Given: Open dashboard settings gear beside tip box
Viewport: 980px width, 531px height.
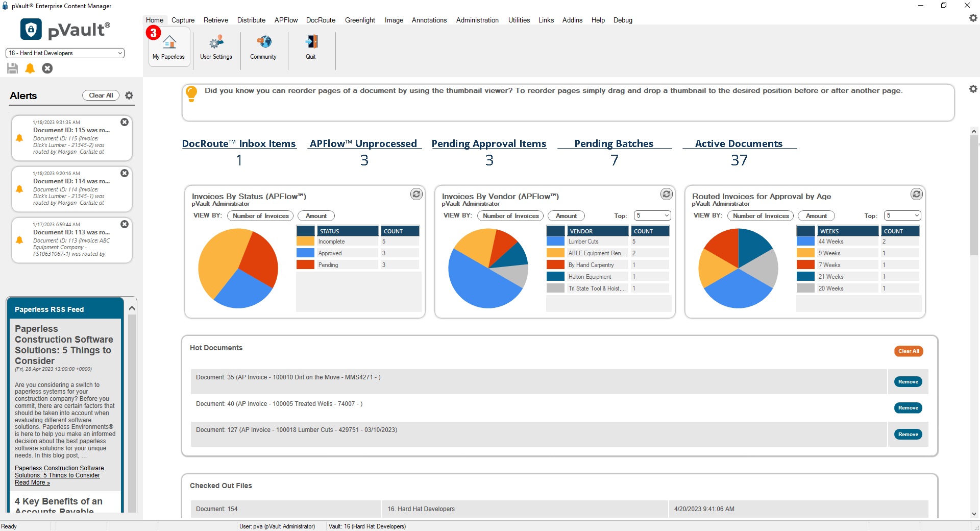Looking at the screenshot, I should point(973,89).
